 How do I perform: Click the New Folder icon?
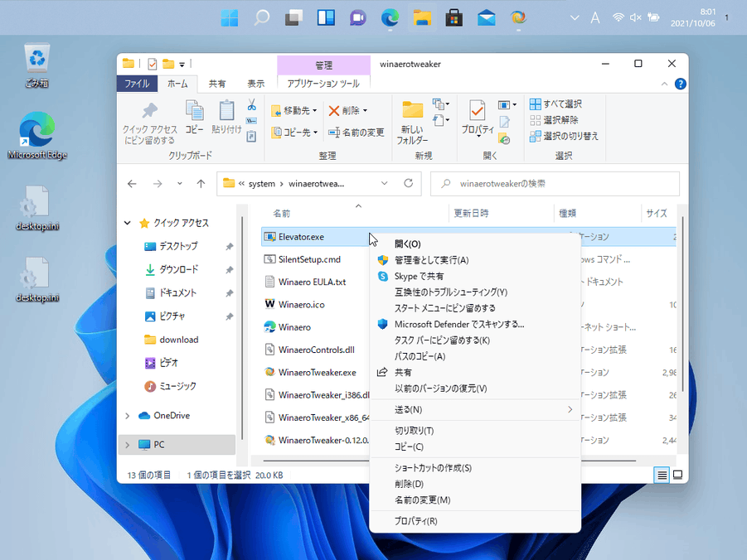pos(412,110)
